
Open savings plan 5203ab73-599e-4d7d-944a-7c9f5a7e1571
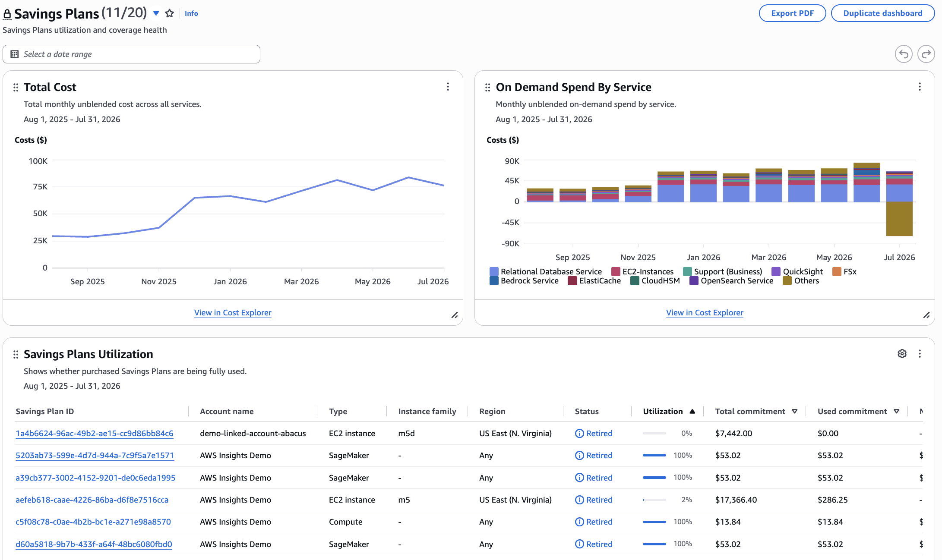tap(95, 455)
